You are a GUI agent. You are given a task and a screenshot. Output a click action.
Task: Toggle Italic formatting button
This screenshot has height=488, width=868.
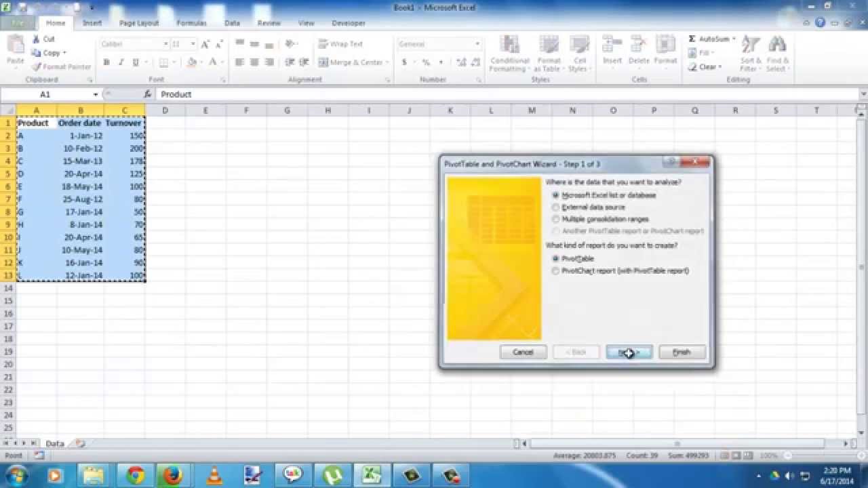tap(121, 62)
